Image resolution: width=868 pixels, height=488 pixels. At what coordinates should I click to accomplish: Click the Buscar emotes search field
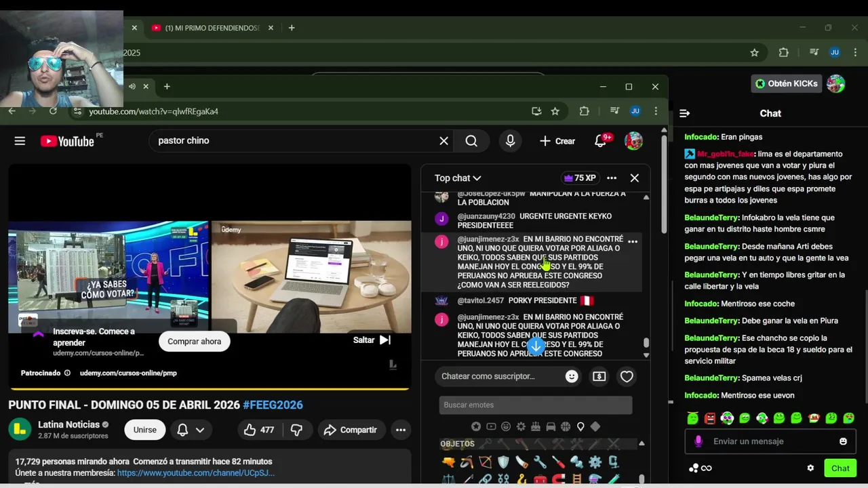[536, 405]
